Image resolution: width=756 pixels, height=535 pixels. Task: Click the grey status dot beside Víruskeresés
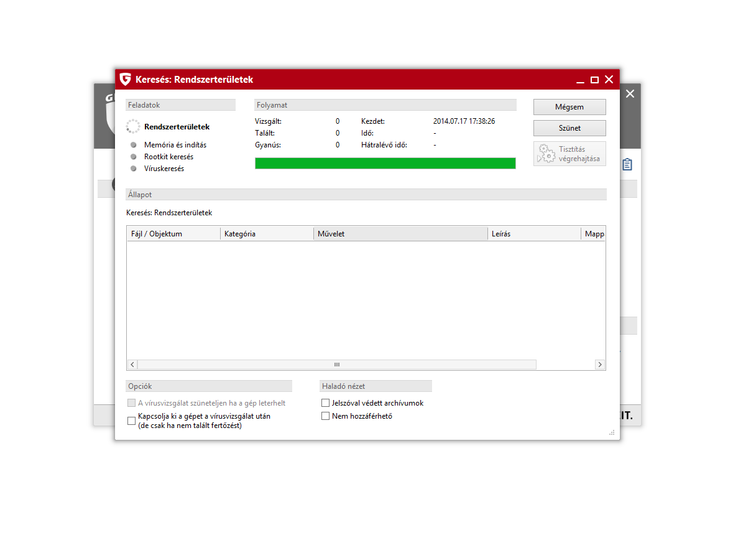(x=134, y=169)
